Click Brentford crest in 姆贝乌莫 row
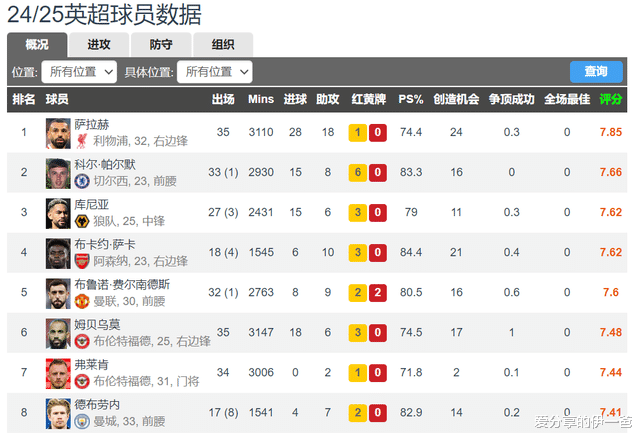The height and width of the screenshot is (438, 640). point(82,341)
